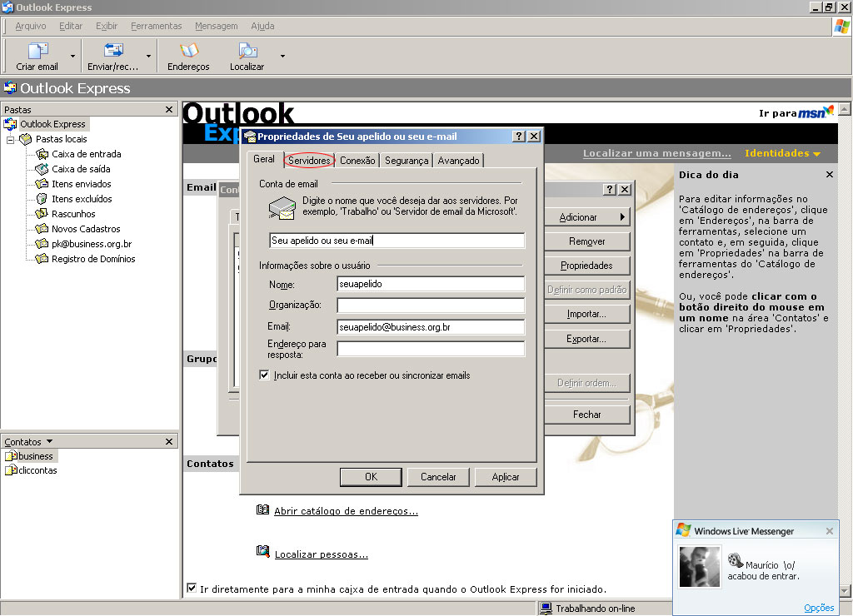The image size is (853, 616).
Task: Click the Criar email toolbar icon
Action: pyautogui.click(x=38, y=51)
